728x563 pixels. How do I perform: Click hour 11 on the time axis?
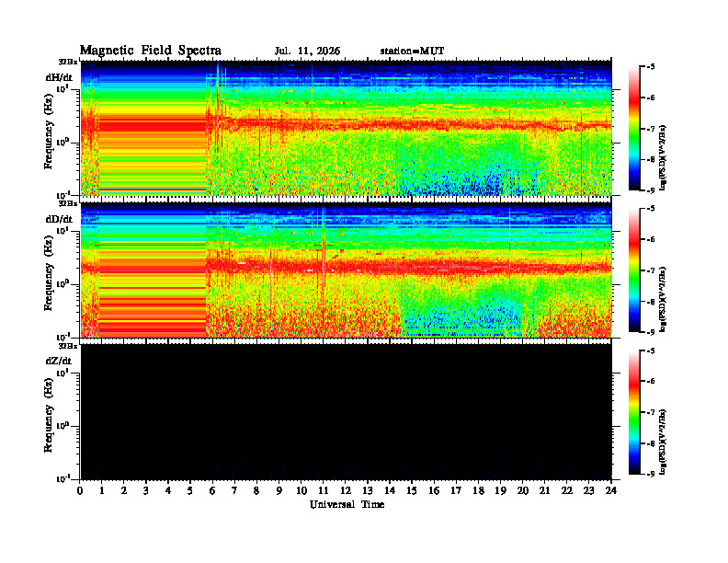click(324, 490)
